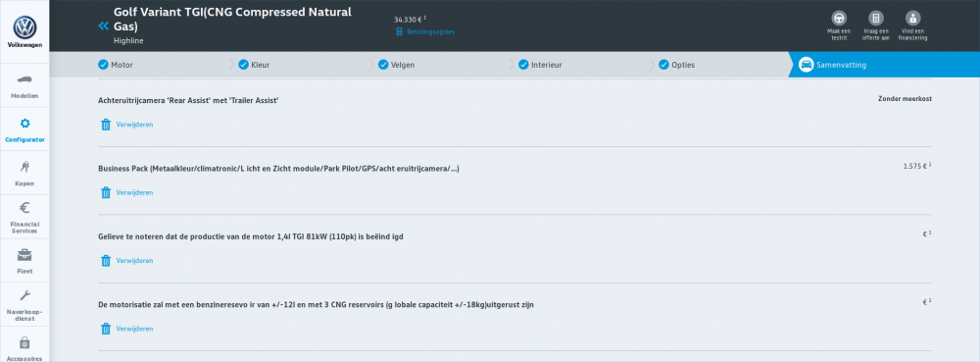Click the 1.575 € Business Pack price
Screen dimensions: 980x362
[917, 167]
